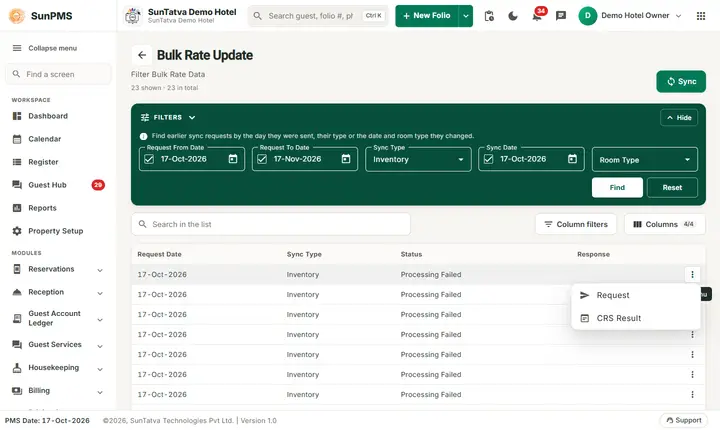Toggle dark mode moon icon

tap(513, 16)
